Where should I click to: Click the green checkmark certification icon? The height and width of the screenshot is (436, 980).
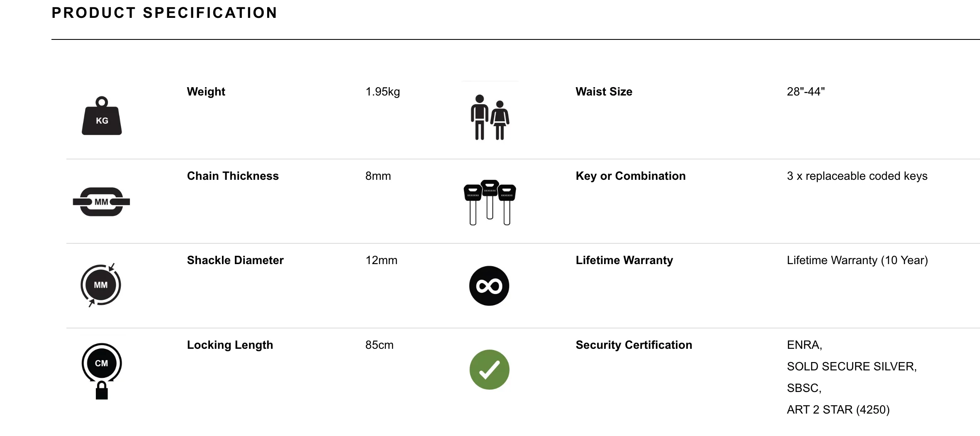(490, 370)
